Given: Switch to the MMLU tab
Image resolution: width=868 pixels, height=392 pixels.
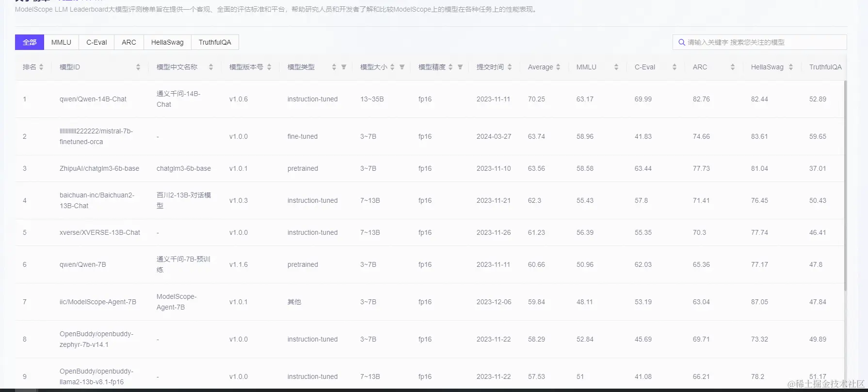Looking at the screenshot, I should point(61,42).
